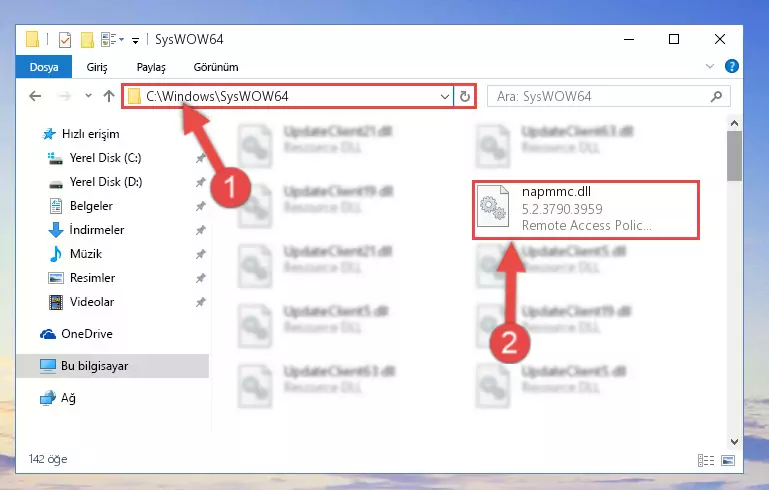Expand the ribbon with the chevron

pyautogui.click(x=710, y=66)
